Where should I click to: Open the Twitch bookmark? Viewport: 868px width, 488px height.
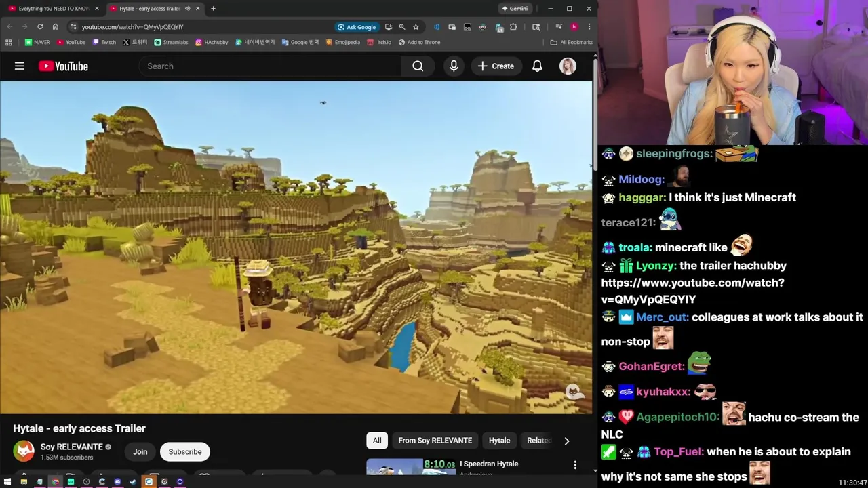coord(104,42)
